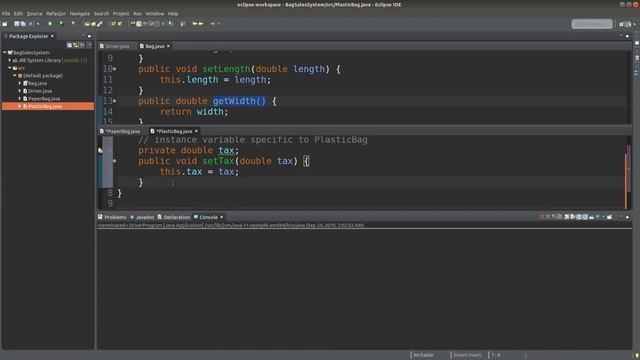The width and height of the screenshot is (640, 360).
Task: Click the Writable status bar entry
Action: (423, 355)
